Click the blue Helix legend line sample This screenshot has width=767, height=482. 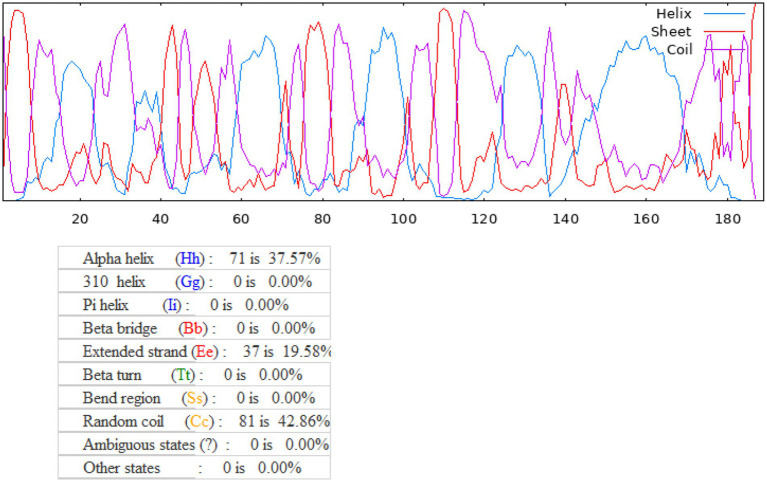pyautogui.click(x=724, y=14)
